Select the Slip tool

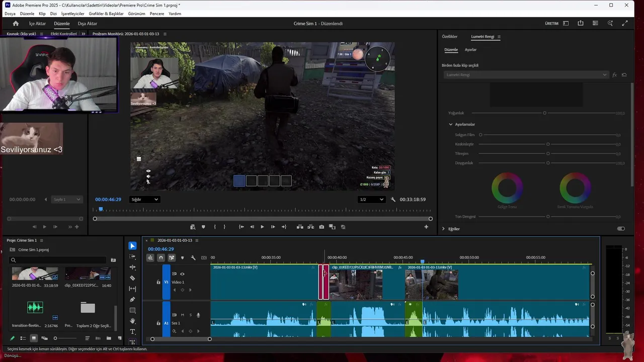tap(132, 289)
